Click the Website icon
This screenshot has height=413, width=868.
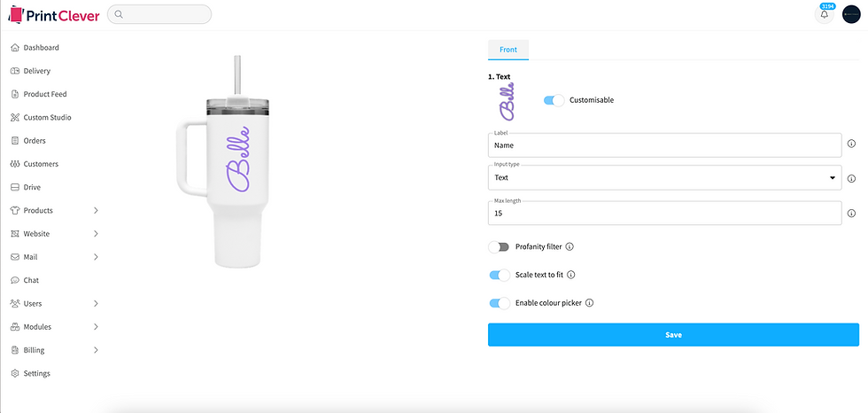tap(15, 234)
